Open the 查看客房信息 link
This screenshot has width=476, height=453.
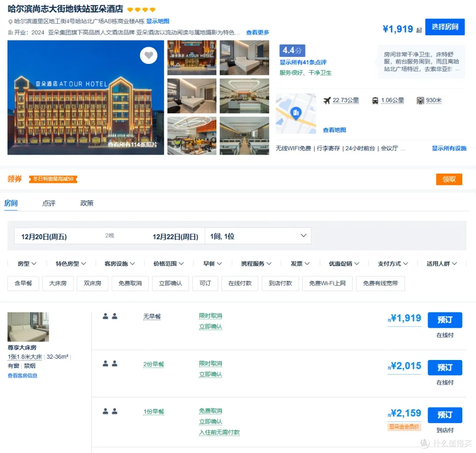(22, 375)
